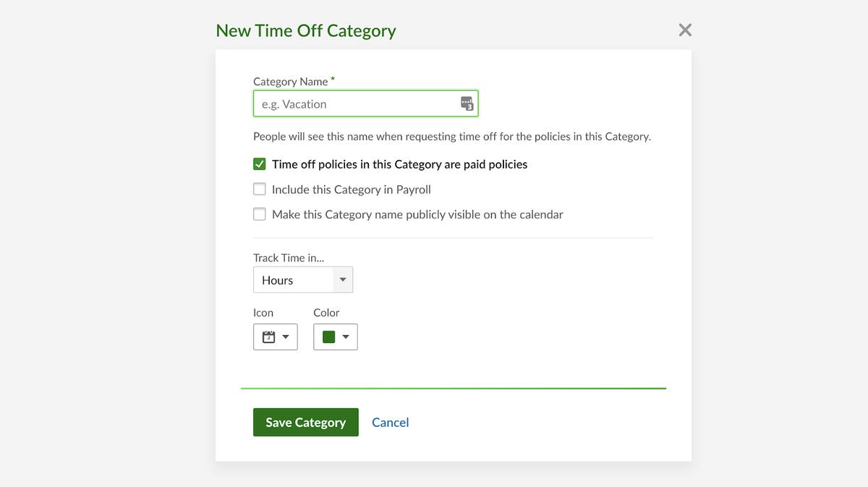The width and height of the screenshot is (868, 487).
Task: Click the Save Category button
Action: pos(305,422)
